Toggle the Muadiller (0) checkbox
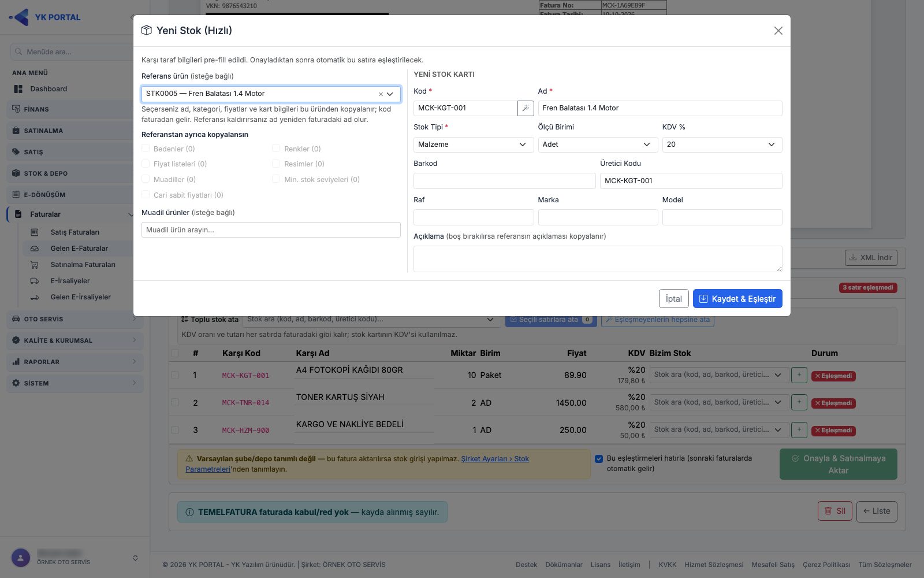Image resolution: width=924 pixels, height=578 pixels. 146,179
